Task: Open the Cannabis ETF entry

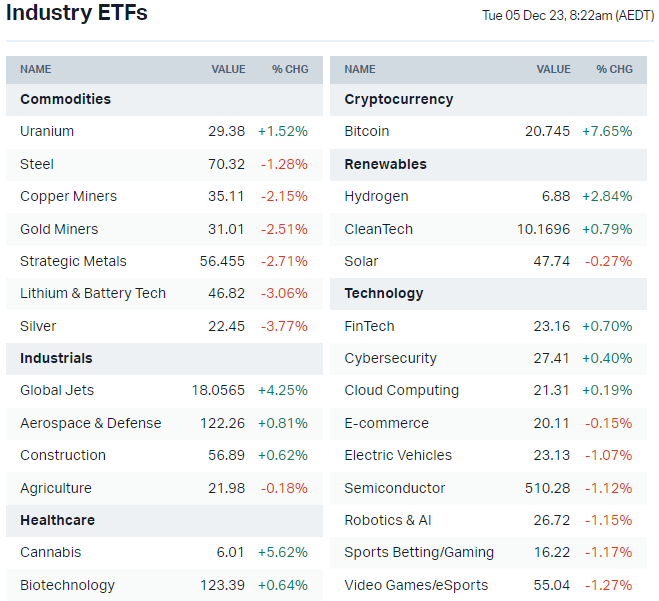Action: coord(51,552)
